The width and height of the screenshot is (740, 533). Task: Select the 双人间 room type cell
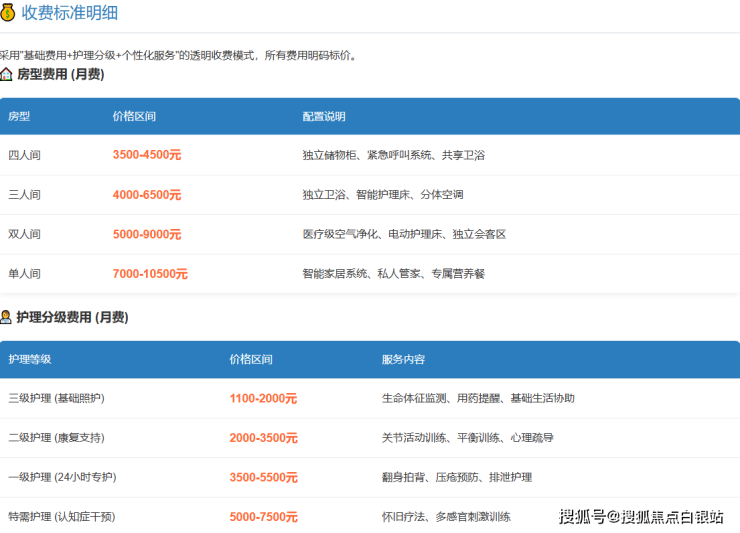pyautogui.click(x=24, y=234)
